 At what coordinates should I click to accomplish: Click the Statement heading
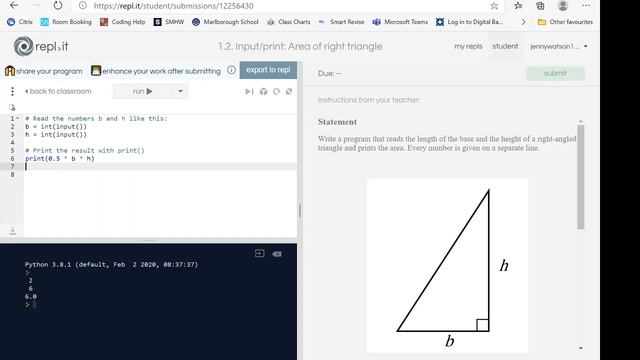[x=337, y=122]
